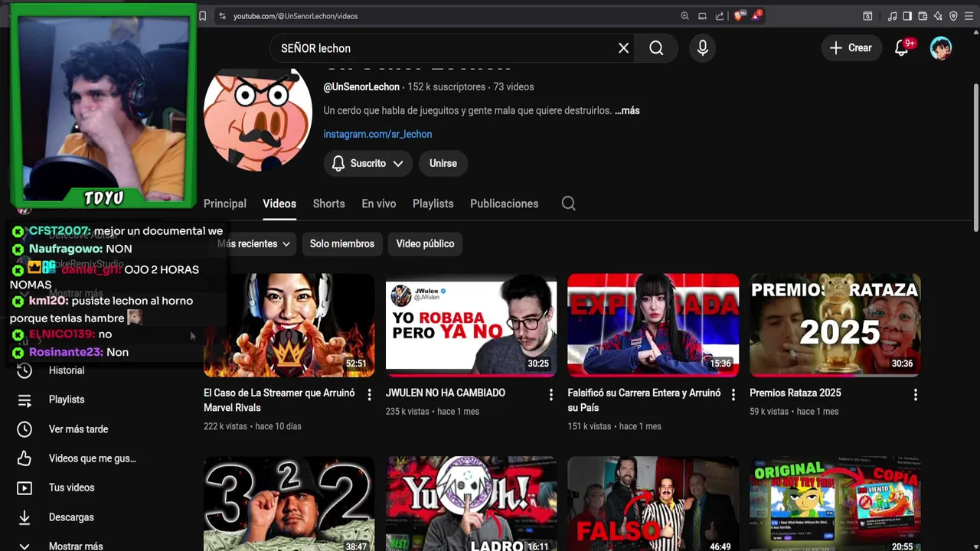The width and height of the screenshot is (980, 551).
Task: Open the FALSO 46:49 video thumbnail
Action: 653,504
